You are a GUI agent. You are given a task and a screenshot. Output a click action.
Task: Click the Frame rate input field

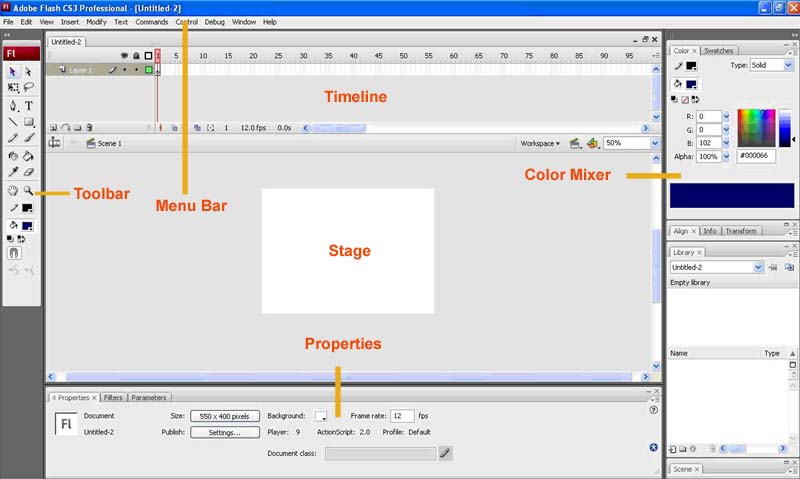point(402,416)
